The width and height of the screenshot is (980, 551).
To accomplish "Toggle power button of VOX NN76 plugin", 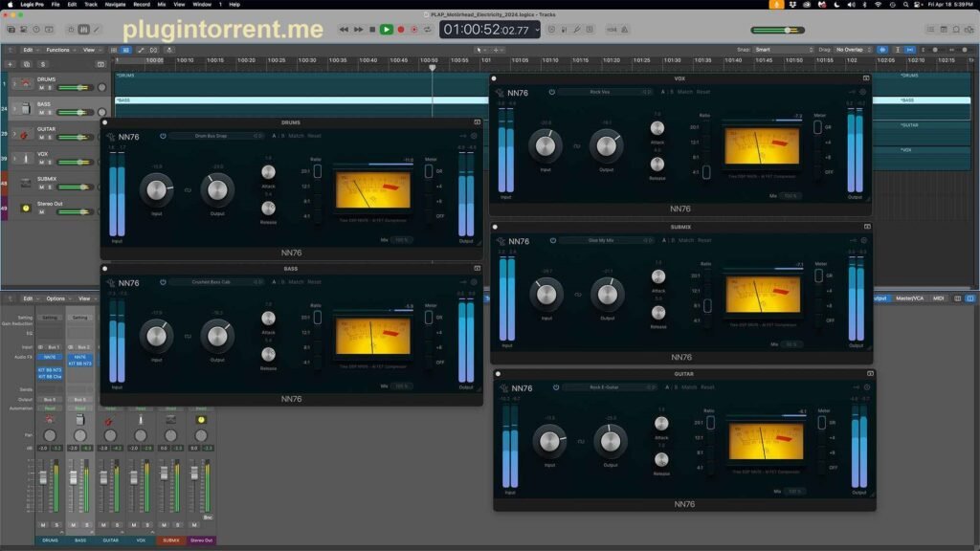I will (x=552, y=92).
